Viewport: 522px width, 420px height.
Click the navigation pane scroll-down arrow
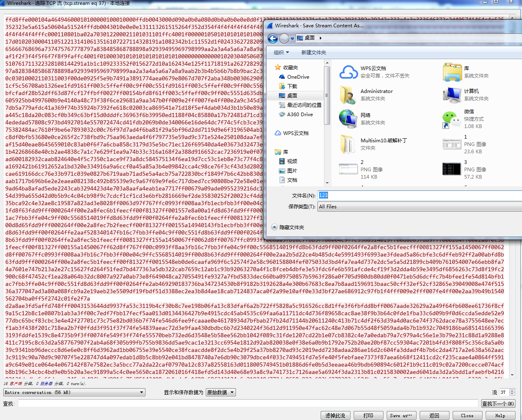coord(327,183)
